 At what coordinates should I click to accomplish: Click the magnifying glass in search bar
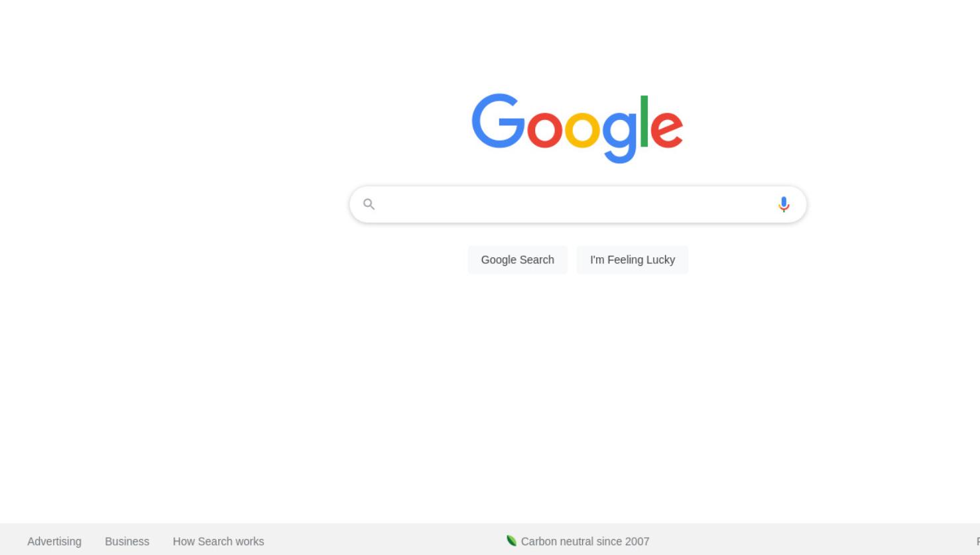tap(369, 204)
